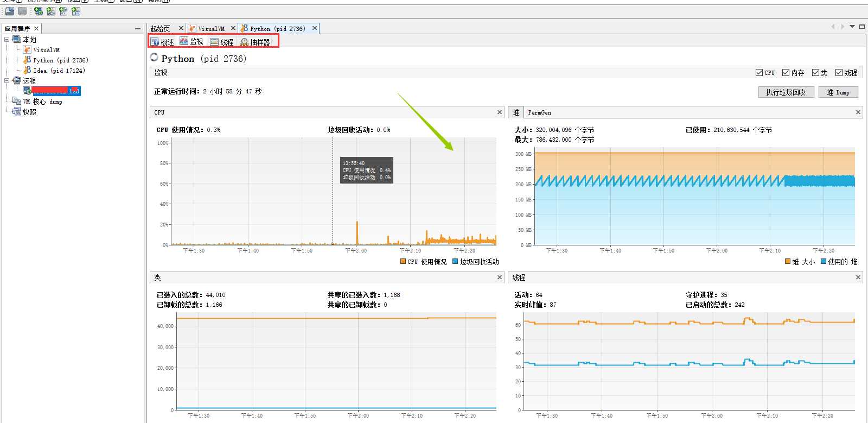Click the Add VM Coredump toolbar icon
Image resolution: width=868 pixels, height=423 pixels.
pyautogui.click(x=63, y=11)
